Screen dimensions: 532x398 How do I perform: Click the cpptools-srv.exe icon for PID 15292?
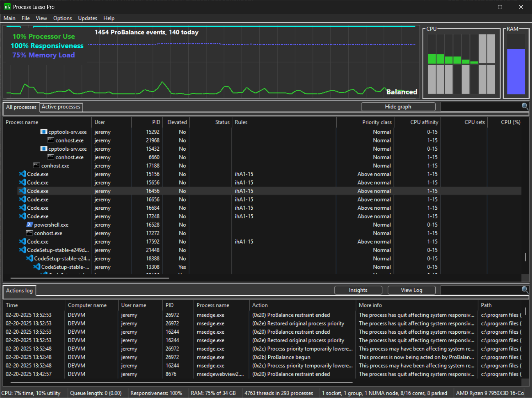click(44, 132)
